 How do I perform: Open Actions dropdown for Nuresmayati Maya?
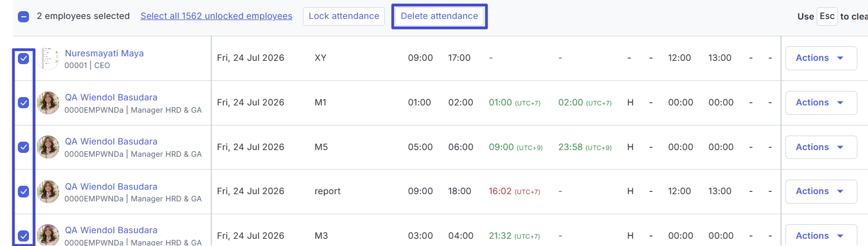coord(821,58)
